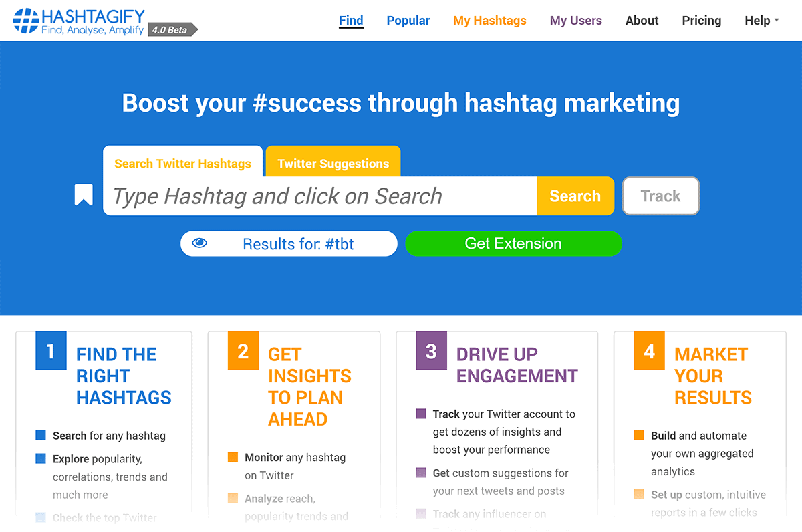
Task: Open My Users
Action: coord(576,21)
